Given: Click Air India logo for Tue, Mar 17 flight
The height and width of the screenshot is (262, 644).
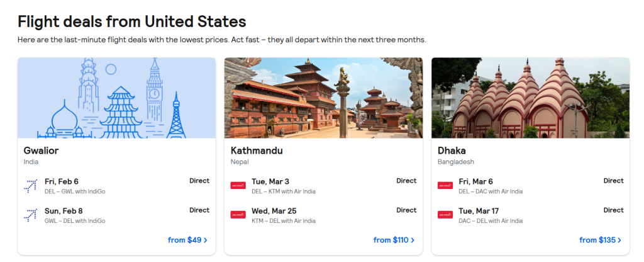Looking at the screenshot, I should click(x=445, y=215).
